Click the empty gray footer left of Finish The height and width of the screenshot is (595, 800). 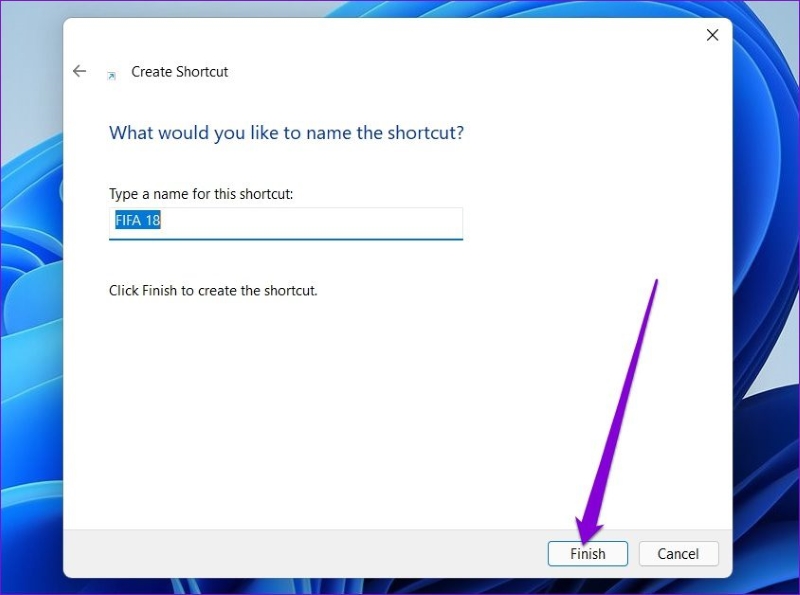[x=300, y=554]
